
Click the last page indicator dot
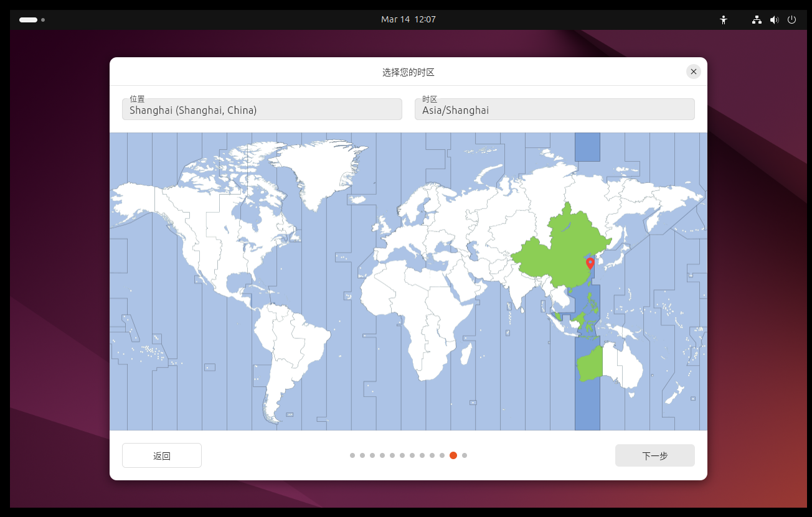(465, 455)
